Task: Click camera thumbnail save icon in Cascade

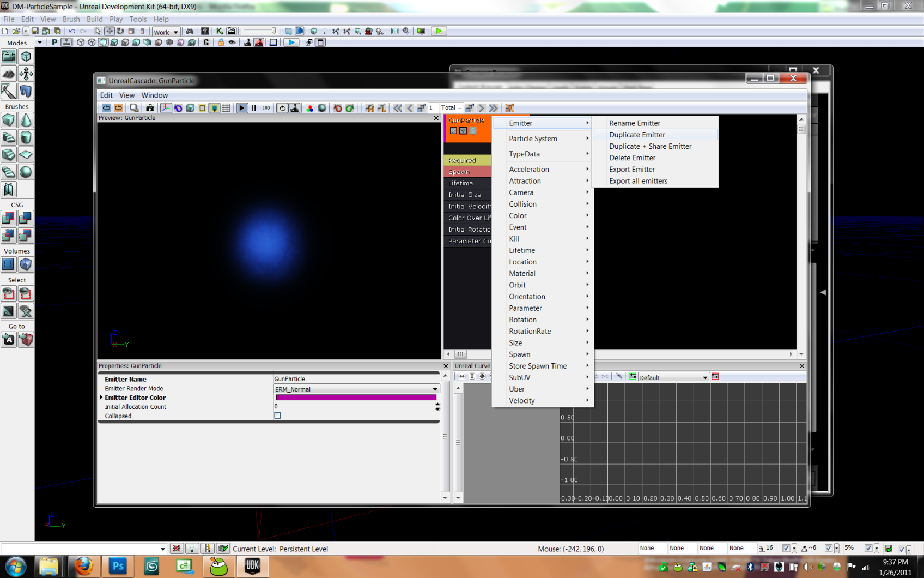Action: 150,108
